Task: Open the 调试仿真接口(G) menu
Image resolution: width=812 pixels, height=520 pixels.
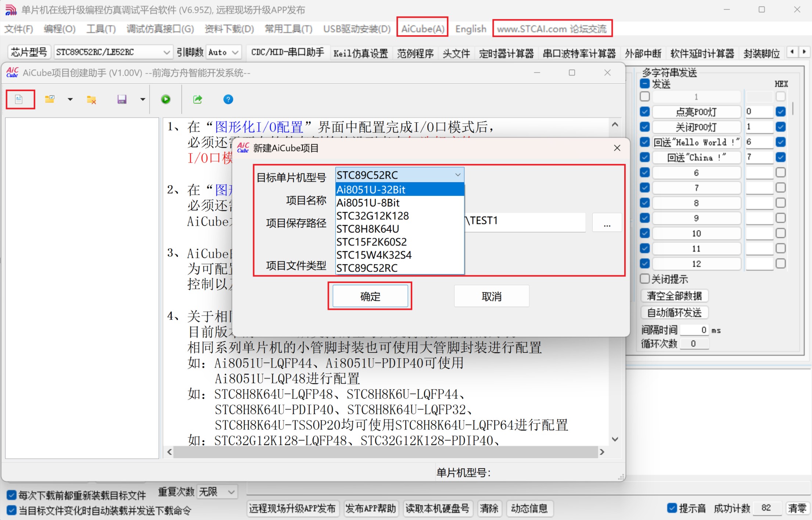Action: tap(160, 29)
